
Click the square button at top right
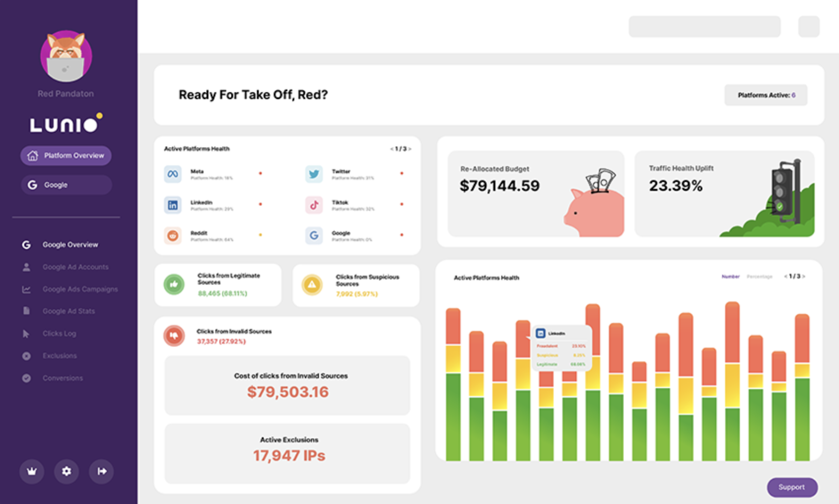point(809,27)
